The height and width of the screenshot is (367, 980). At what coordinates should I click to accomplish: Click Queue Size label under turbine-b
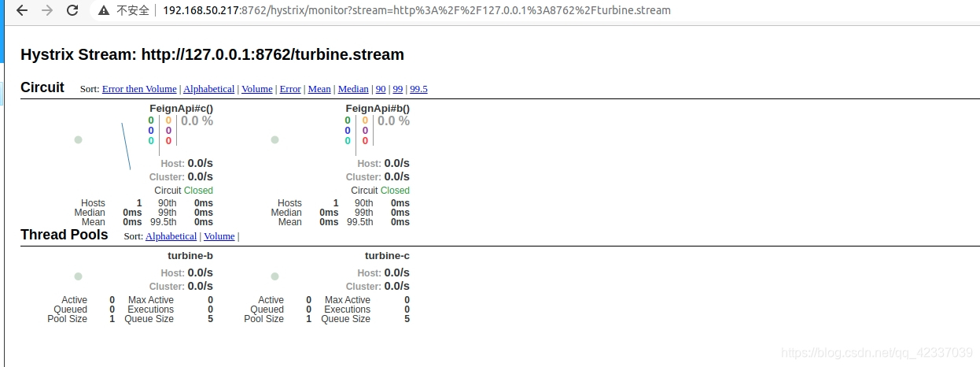tap(149, 319)
